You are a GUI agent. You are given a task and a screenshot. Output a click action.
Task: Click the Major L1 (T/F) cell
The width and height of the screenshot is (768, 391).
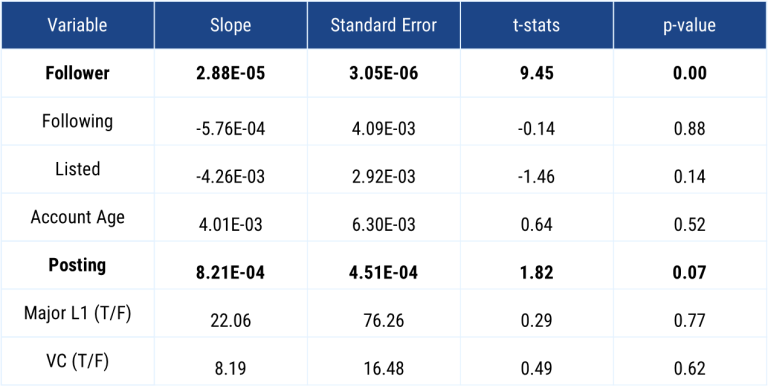pyautogui.click(x=77, y=313)
